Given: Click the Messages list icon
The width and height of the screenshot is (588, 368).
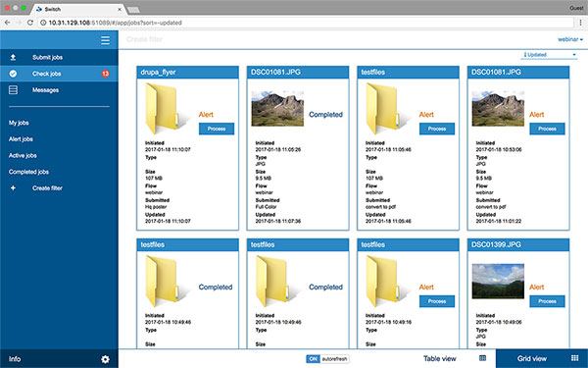Looking at the screenshot, I should [x=13, y=90].
